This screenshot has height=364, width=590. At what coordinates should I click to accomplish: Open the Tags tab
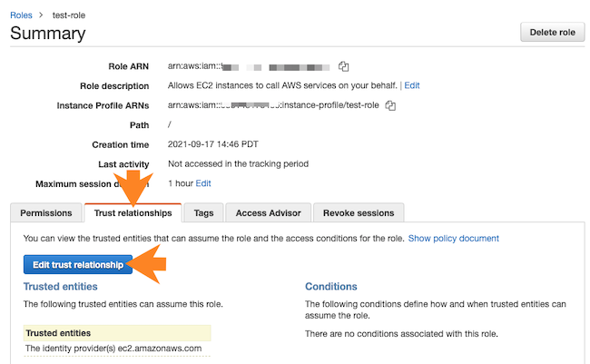pyautogui.click(x=203, y=213)
